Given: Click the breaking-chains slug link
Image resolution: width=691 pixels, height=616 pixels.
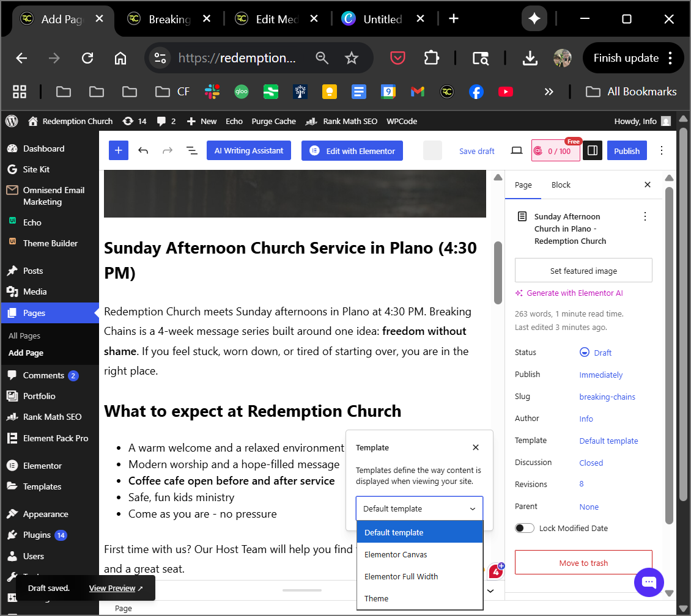Looking at the screenshot, I should point(607,397).
